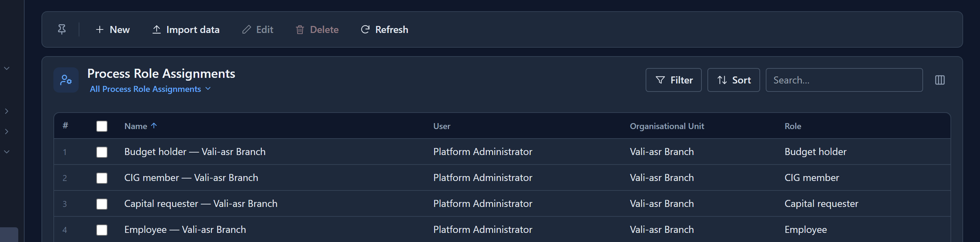Check the Budget holder row checkbox
The image size is (980, 242).
(102, 152)
